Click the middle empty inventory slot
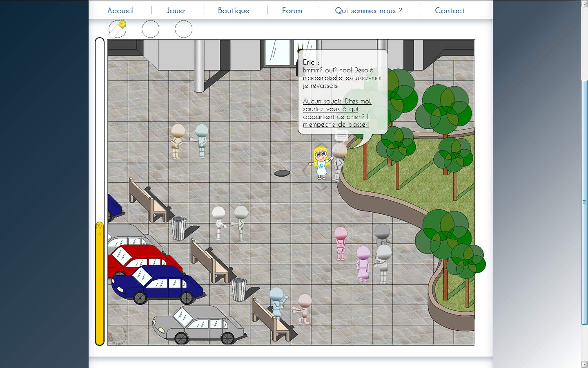 point(150,29)
